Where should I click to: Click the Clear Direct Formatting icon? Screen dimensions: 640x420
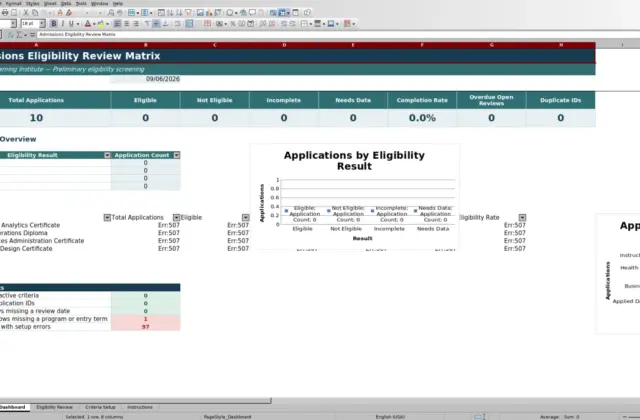tap(69, 13)
